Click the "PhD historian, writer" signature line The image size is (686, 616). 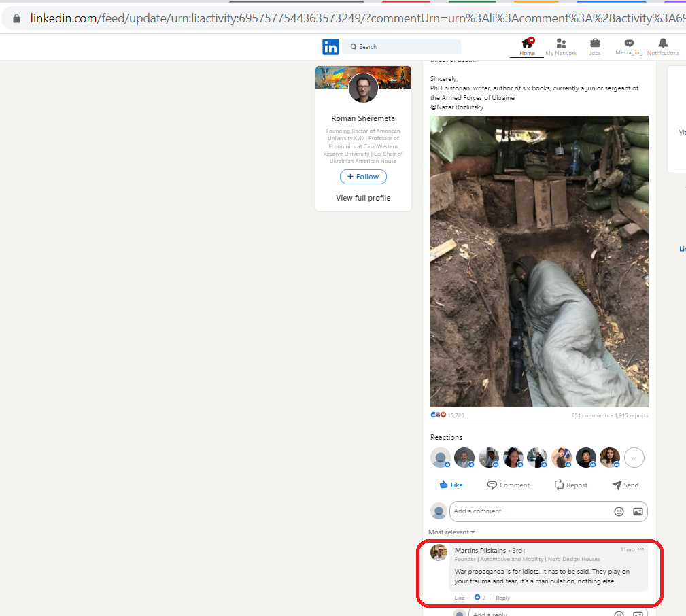tap(534, 92)
